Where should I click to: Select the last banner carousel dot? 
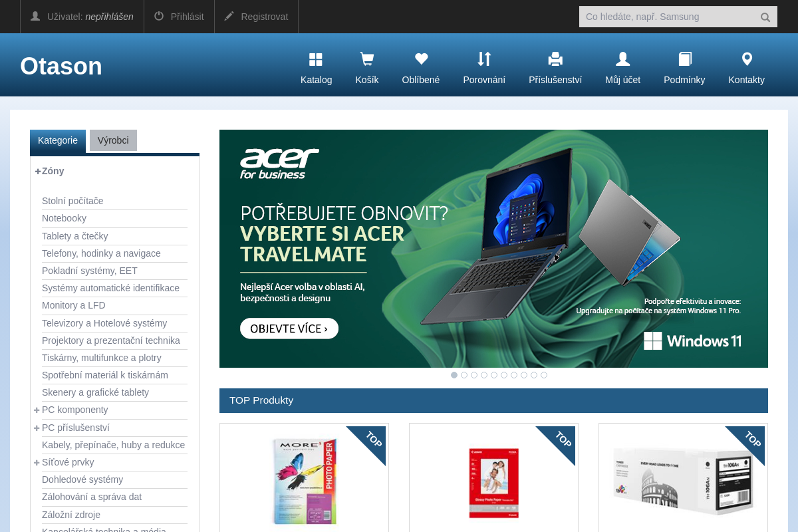click(544, 375)
